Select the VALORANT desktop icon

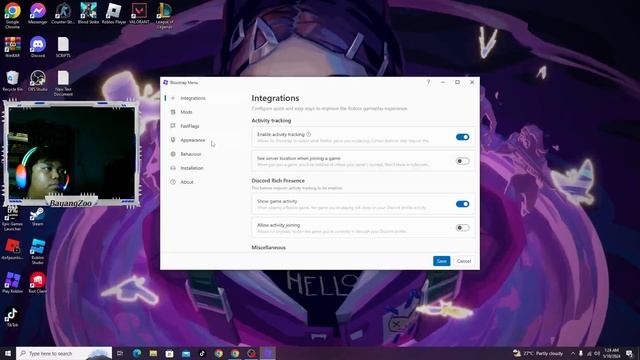point(139,13)
